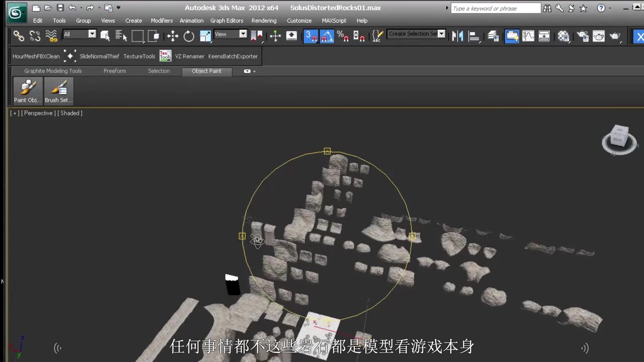Viewport: 644px width, 362px height.
Task: Click the Shaded viewport label
Action: tap(70, 113)
